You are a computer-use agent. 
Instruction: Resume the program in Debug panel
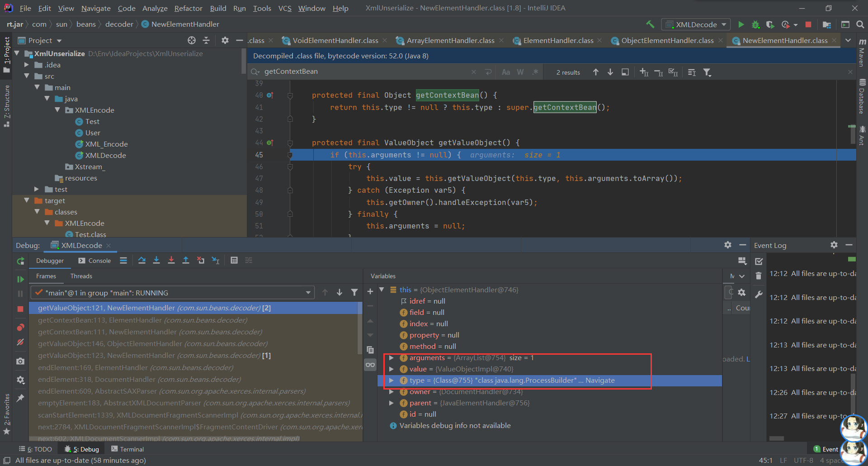tap(20, 279)
